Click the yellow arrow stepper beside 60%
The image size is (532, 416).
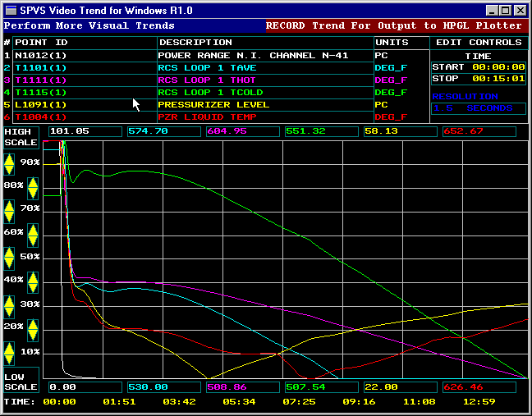(x=33, y=235)
